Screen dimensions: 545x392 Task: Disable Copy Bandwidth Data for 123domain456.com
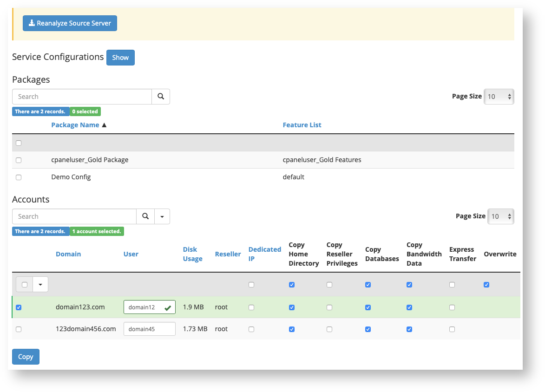pyautogui.click(x=409, y=329)
